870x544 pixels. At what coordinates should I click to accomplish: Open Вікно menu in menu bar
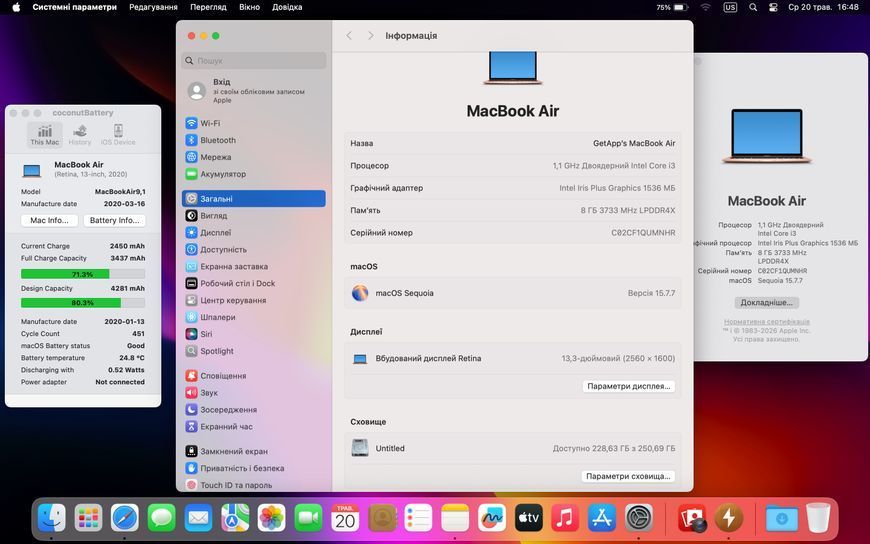click(x=250, y=7)
